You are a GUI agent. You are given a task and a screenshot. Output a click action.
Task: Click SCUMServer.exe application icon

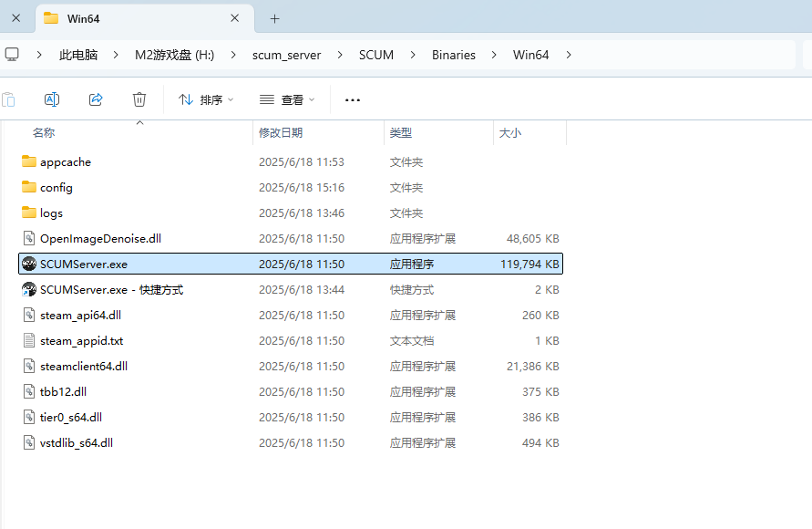pyautogui.click(x=29, y=264)
